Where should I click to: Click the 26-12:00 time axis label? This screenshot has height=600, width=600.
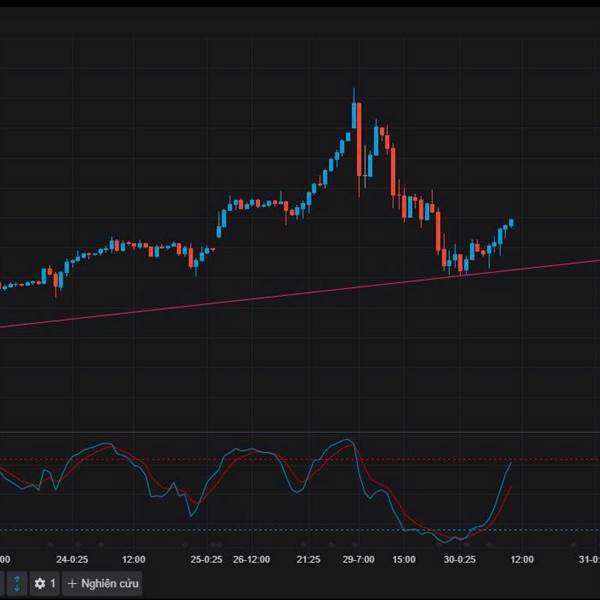(x=251, y=559)
